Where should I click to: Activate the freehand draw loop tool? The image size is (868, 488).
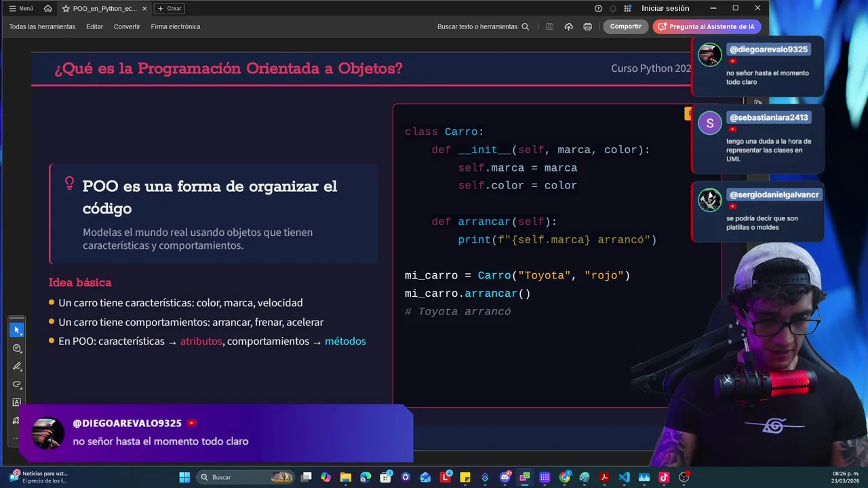click(x=17, y=384)
